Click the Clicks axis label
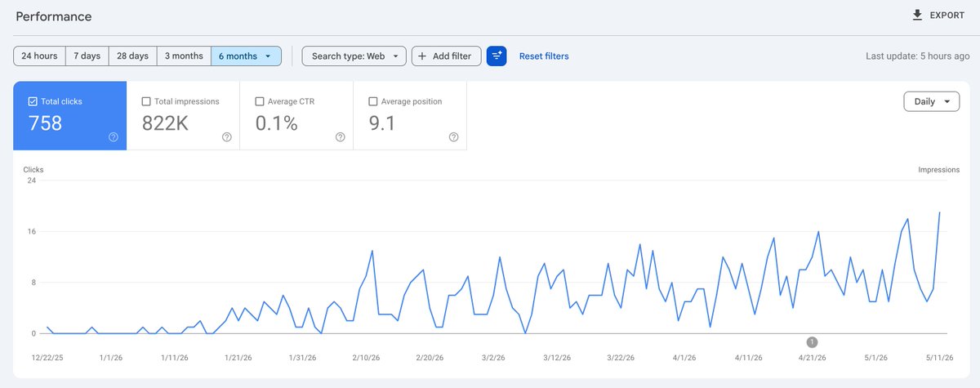Viewport: 980px width, 388px height. click(33, 170)
